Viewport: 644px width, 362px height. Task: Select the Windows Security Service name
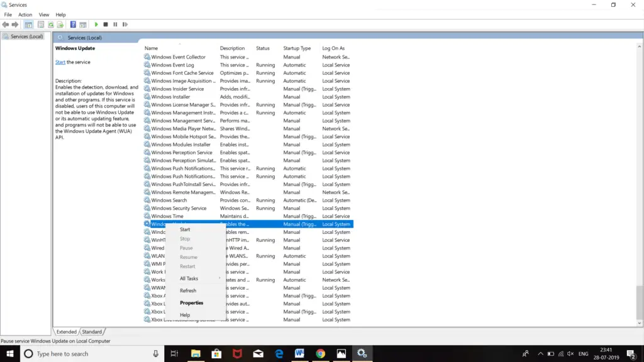[179, 208]
